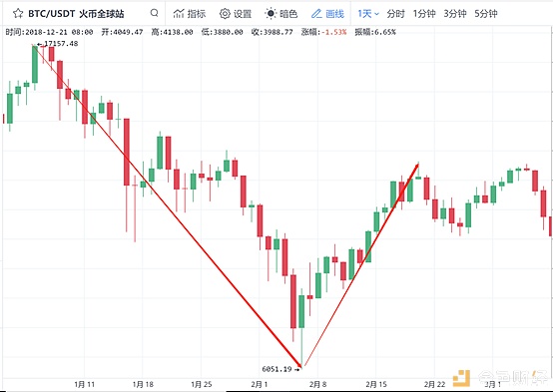Image resolution: width=553 pixels, height=392 pixels.
Task: Click the 1月 18 date label
Action: [x=143, y=384]
